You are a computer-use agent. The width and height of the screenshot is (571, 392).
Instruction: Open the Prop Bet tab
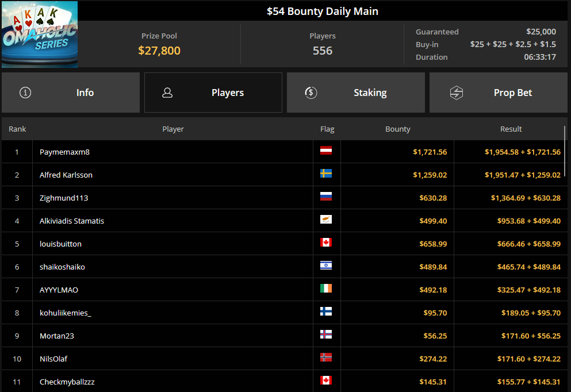499,93
